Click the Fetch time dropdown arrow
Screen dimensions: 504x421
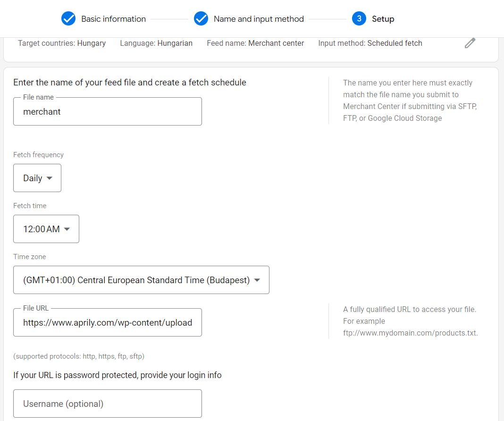tap(67, 229)
